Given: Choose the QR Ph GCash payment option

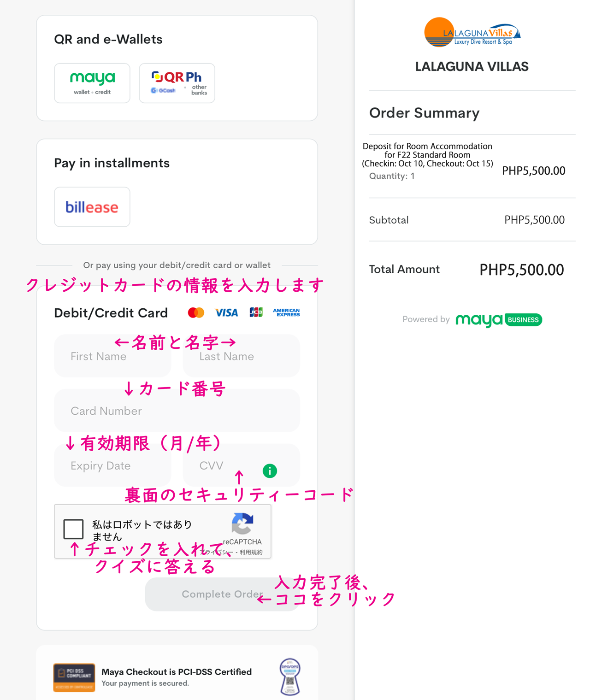Looking at the screenshot, I should [x=177, y=83].
